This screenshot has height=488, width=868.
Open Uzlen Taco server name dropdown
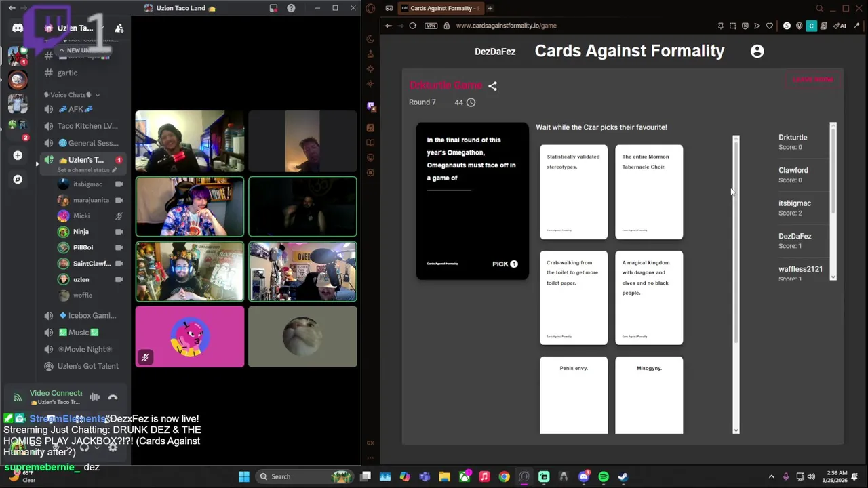click(x=75, y=28)
